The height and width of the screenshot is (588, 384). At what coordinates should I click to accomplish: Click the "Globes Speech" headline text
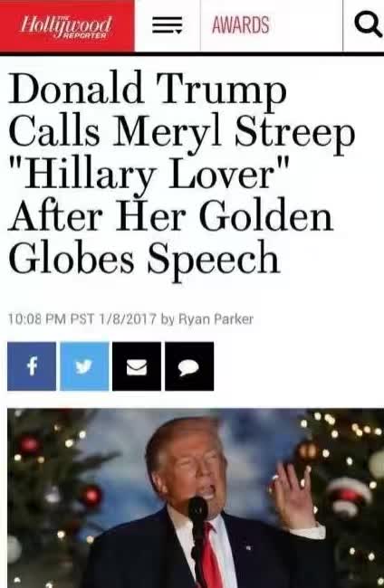point(144,259)
